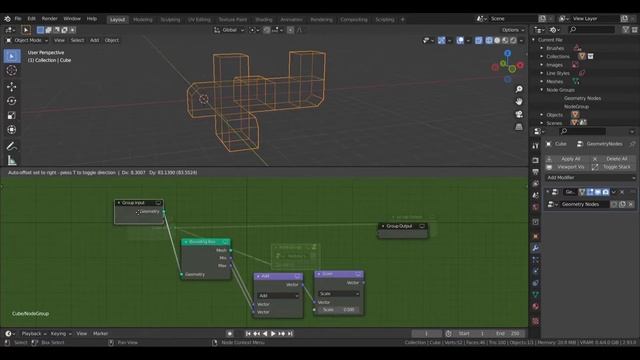The height and width of the screenshot is (360, 640).
Task: Select the Measure tool
Action: (11, 160)
